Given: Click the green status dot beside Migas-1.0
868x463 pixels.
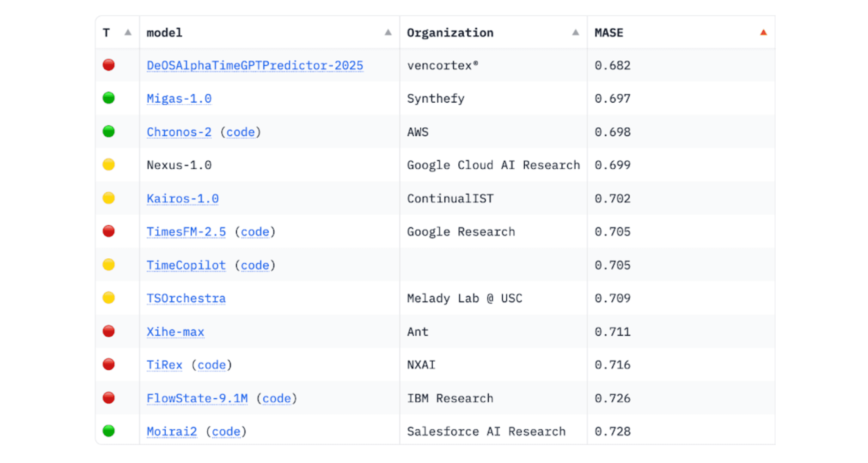Looking at the screenshot, I should click(108, 98).
